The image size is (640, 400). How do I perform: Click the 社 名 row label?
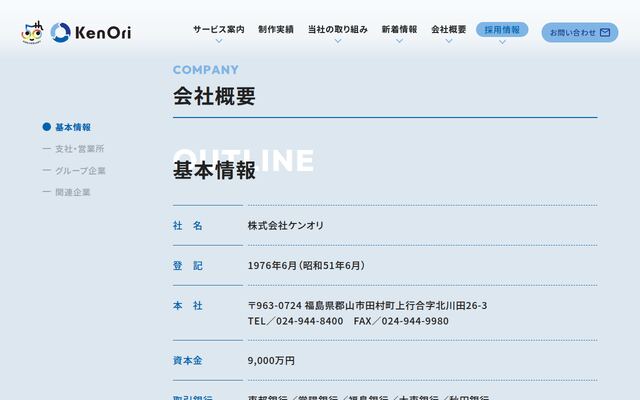188,226
